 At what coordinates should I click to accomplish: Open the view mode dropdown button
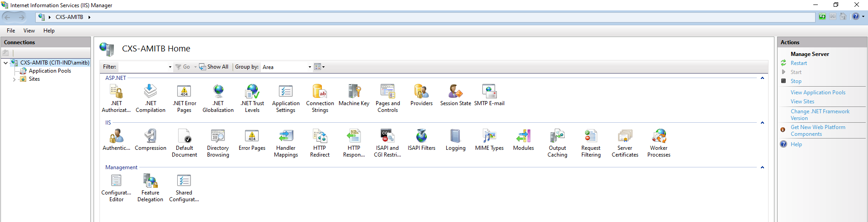coord(320,67)
